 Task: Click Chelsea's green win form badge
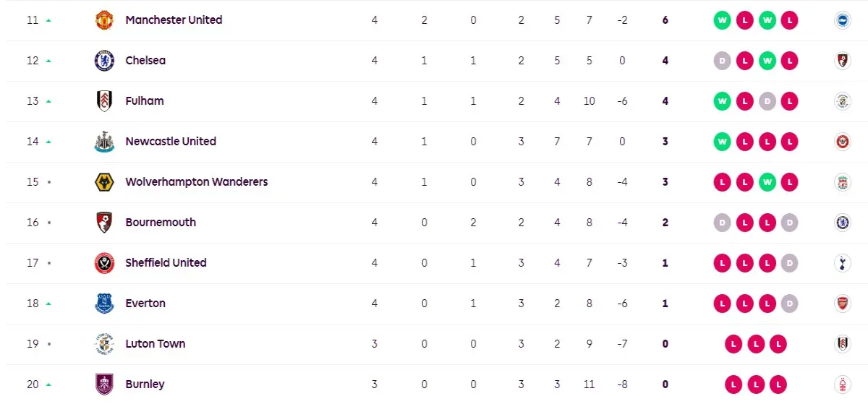click(767, 61)
